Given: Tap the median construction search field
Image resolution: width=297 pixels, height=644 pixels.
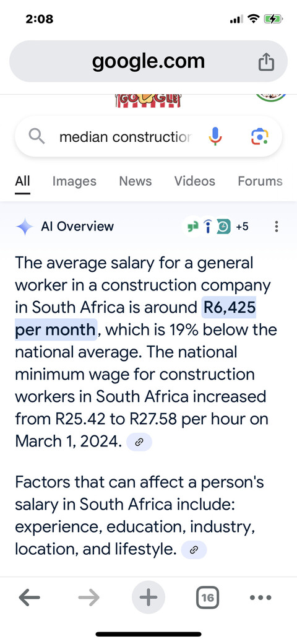Looking at the screenshot, I should (x=125, y=137).
